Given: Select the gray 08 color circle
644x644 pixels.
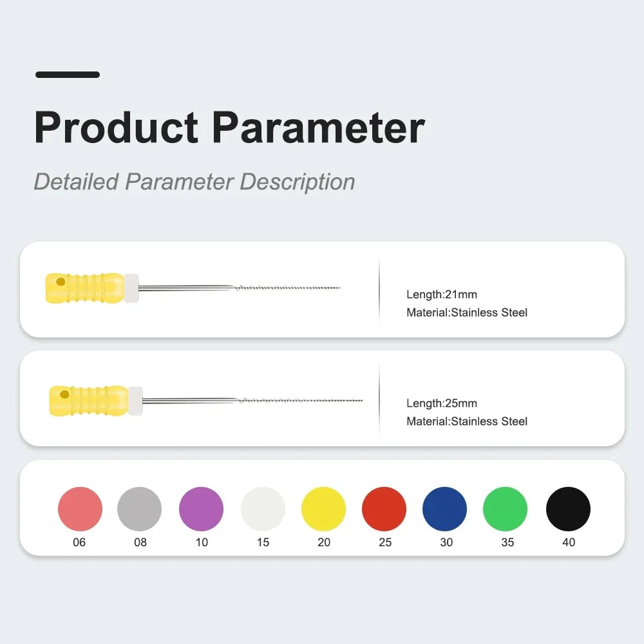Looking at the screenshot, I should point(140,509).
